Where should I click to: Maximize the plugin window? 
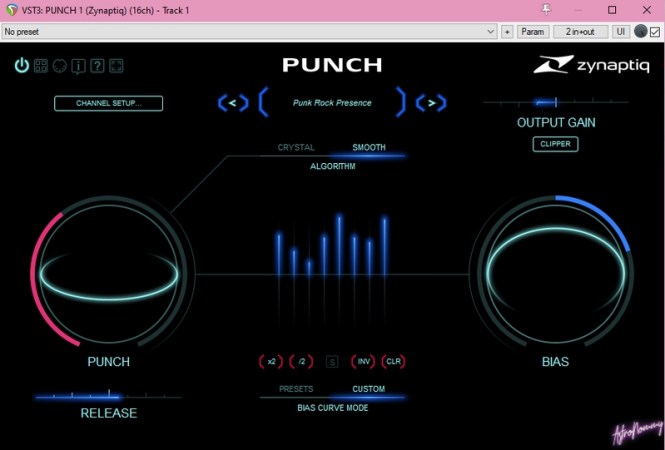612,10
